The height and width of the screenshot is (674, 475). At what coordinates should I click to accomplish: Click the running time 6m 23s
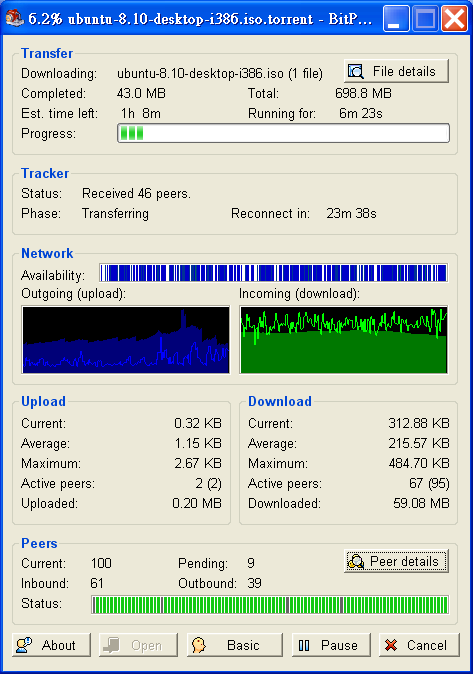point(361,113)
